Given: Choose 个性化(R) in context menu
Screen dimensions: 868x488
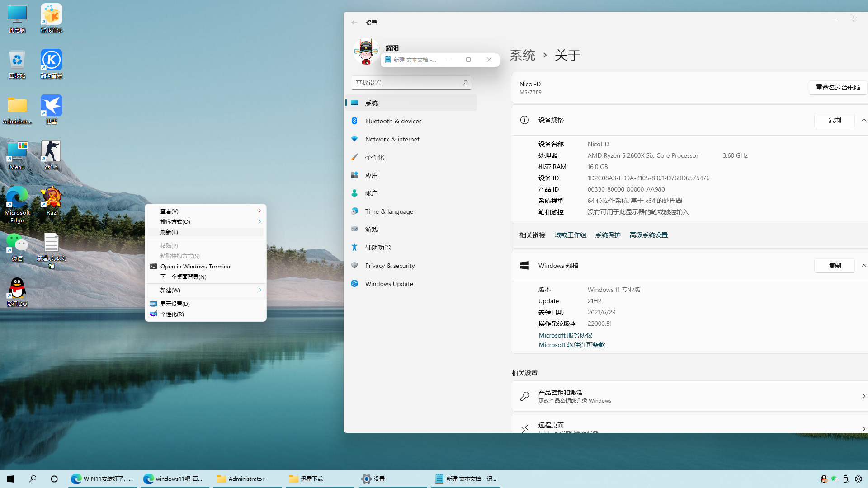Looking at the screenshot, I should click(206, 314).
